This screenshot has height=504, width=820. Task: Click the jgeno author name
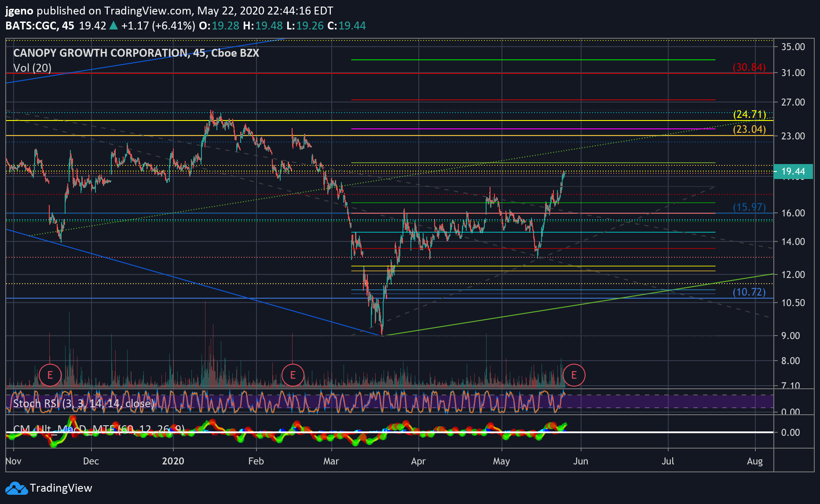point(19,11)
